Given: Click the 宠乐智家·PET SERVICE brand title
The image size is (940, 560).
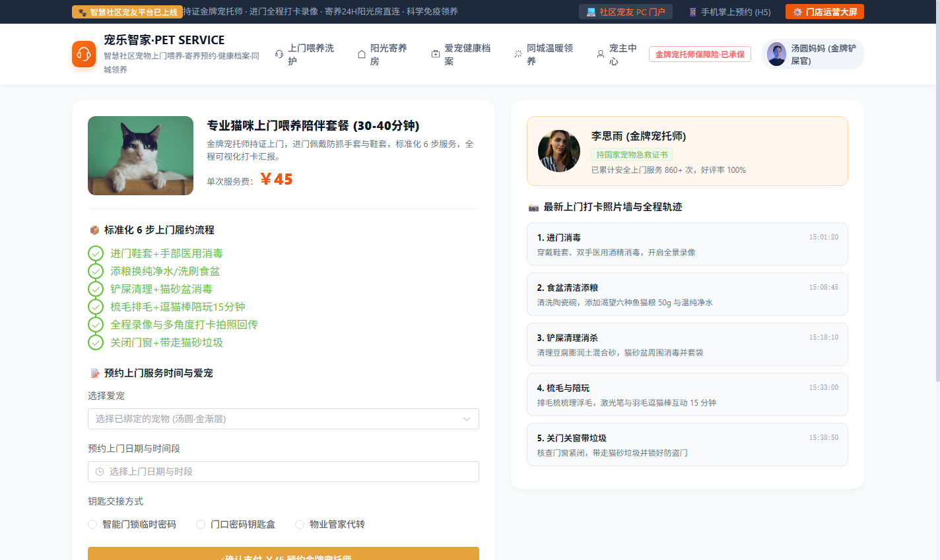Looking at the screenshot, I should coord(164,40).
